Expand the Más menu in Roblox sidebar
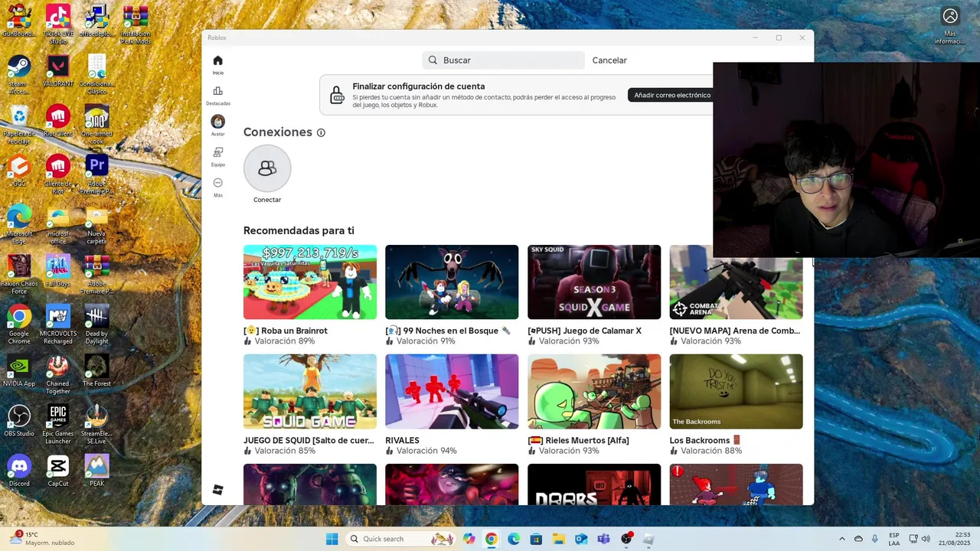 pyautogui.click(x=218, y=187)
